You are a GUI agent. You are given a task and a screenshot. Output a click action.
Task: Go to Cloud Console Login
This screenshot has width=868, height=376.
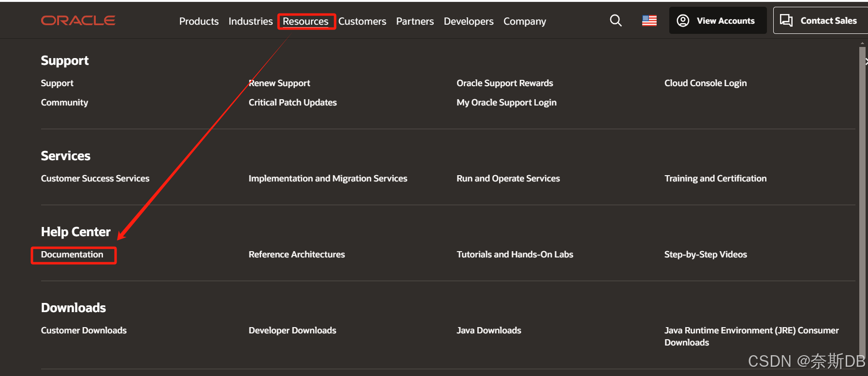click(x=706, y=83)
